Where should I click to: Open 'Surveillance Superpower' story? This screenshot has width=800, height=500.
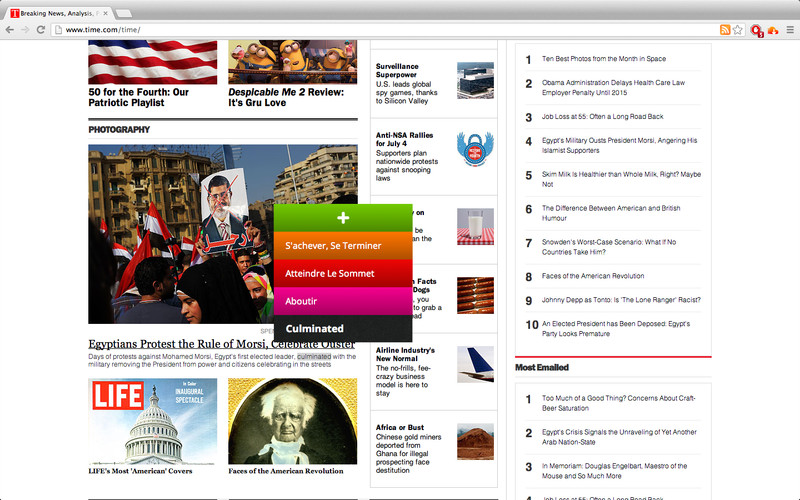[x=397, y=70]
